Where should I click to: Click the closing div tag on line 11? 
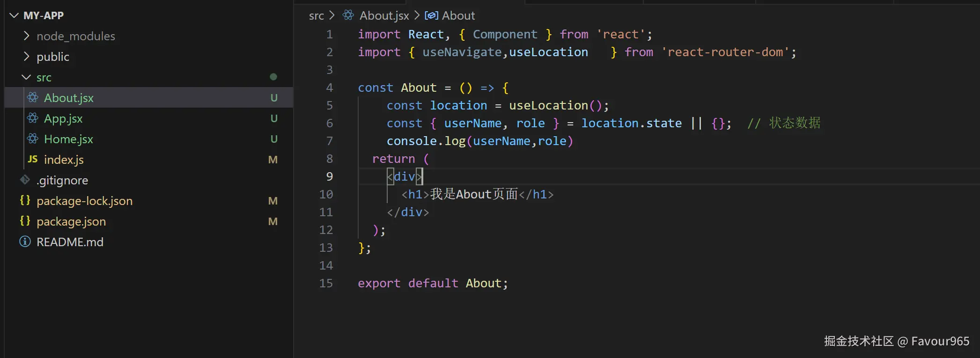(x=408, y=212)
